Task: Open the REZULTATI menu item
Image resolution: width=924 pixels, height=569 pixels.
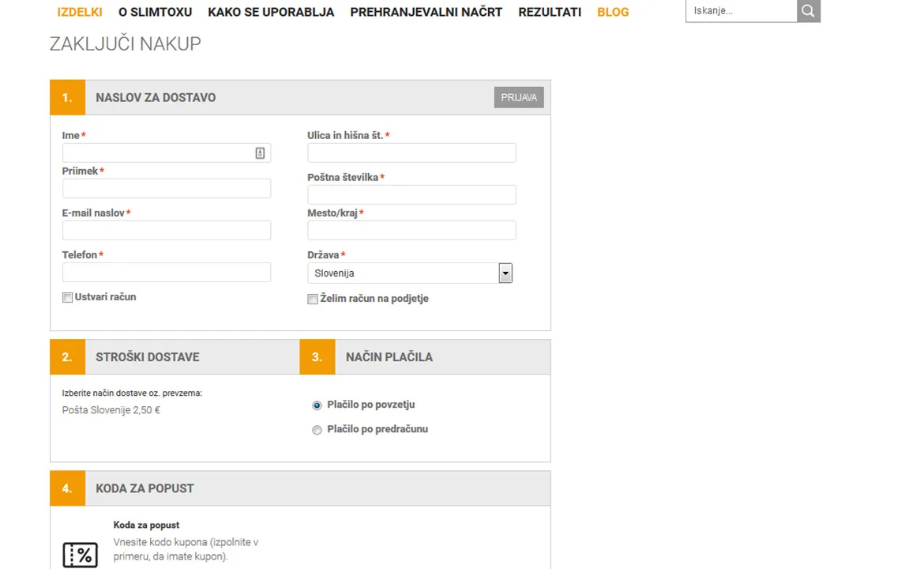Action: click(550, 12)
